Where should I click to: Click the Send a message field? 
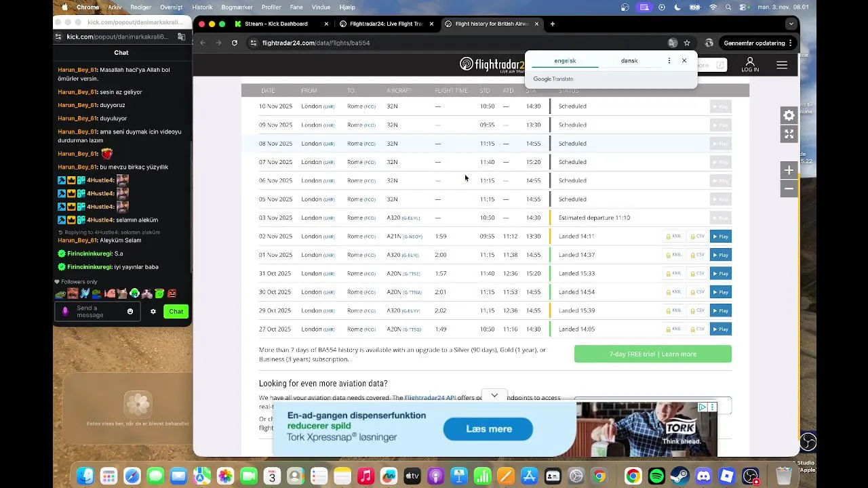pos(97,311)
